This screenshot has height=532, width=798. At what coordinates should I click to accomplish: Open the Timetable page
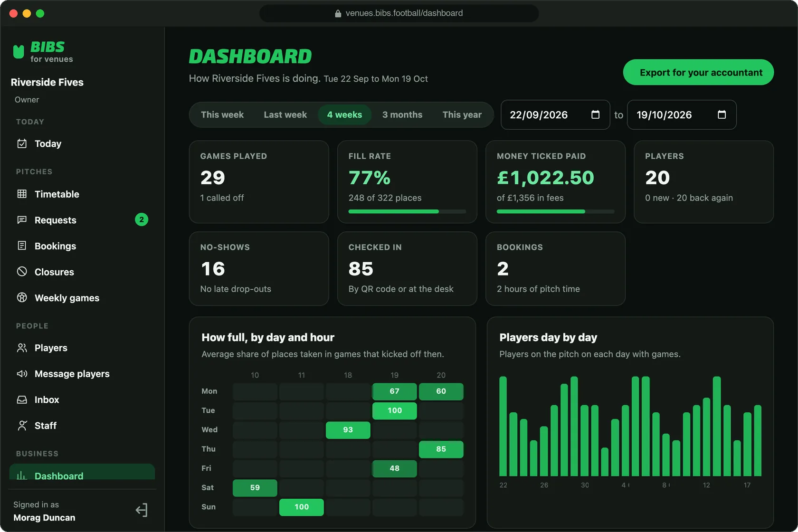point(82,194)
